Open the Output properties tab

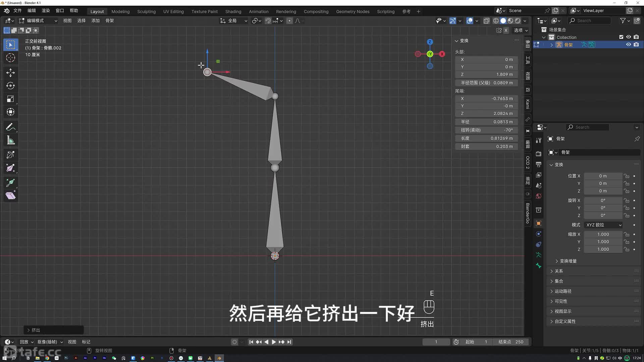538,164
